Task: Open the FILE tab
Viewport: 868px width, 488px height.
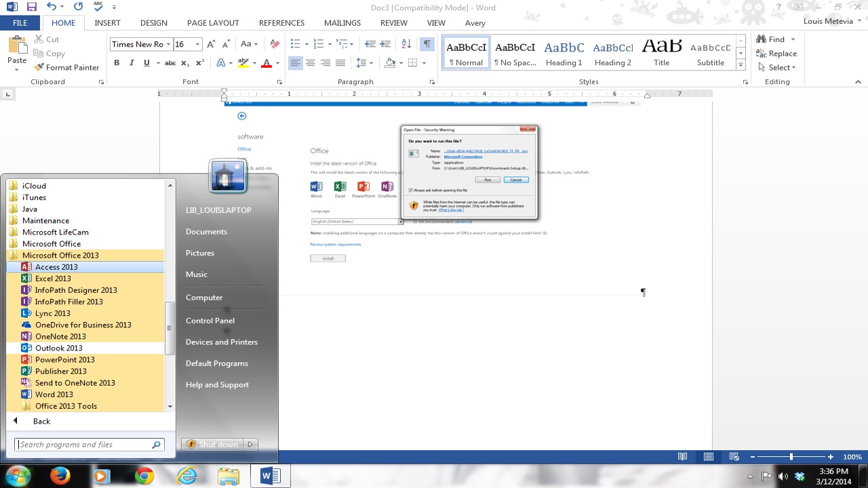Action: [x=20, y=22]
